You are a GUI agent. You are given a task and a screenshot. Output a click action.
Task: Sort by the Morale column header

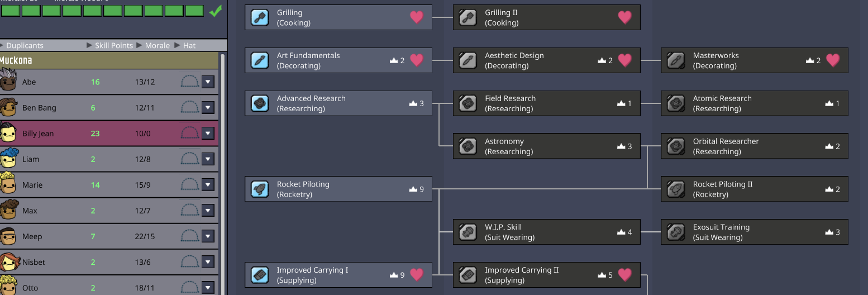[157, 45]
